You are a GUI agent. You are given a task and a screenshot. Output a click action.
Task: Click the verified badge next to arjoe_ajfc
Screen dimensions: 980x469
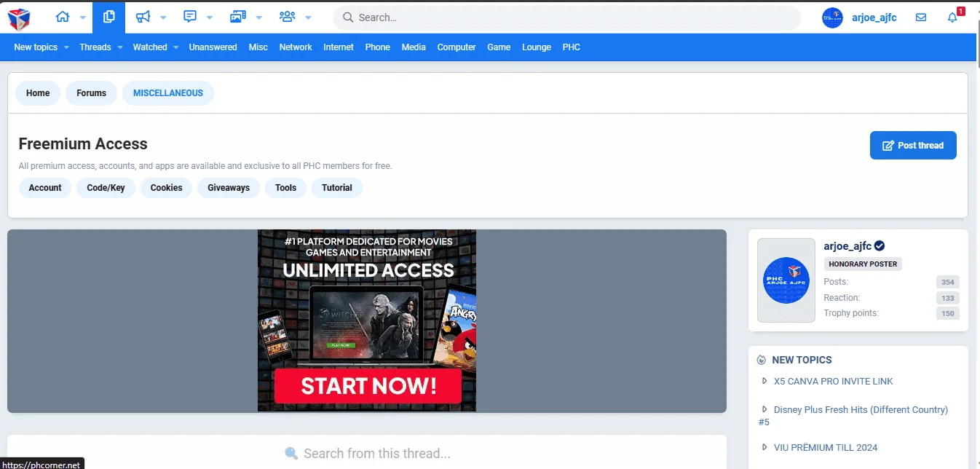tap(880, 246)
